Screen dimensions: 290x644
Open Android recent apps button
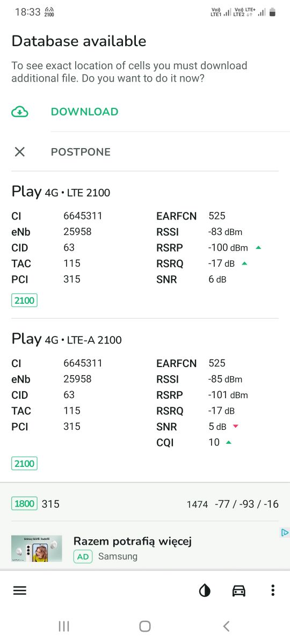[64, 626]
